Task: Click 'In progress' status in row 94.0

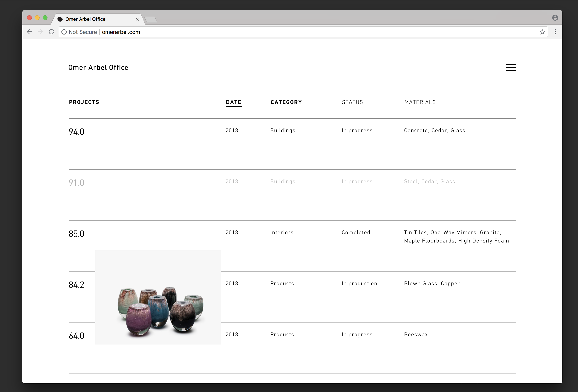Action: 357,131
